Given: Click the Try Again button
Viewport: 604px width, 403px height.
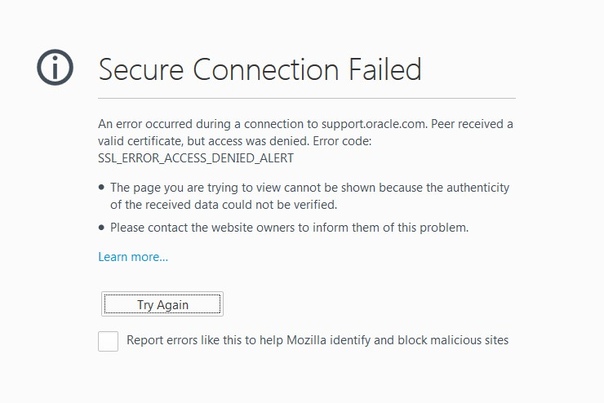Looking at the screenshot, I should [x=162, y=305].
